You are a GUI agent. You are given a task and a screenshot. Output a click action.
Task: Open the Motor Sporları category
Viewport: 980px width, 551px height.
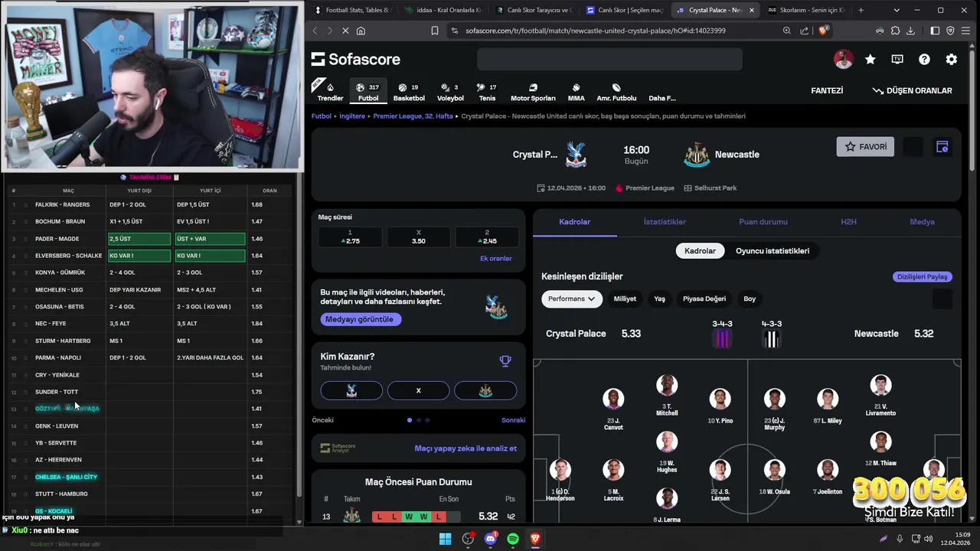tap(533, 91)
